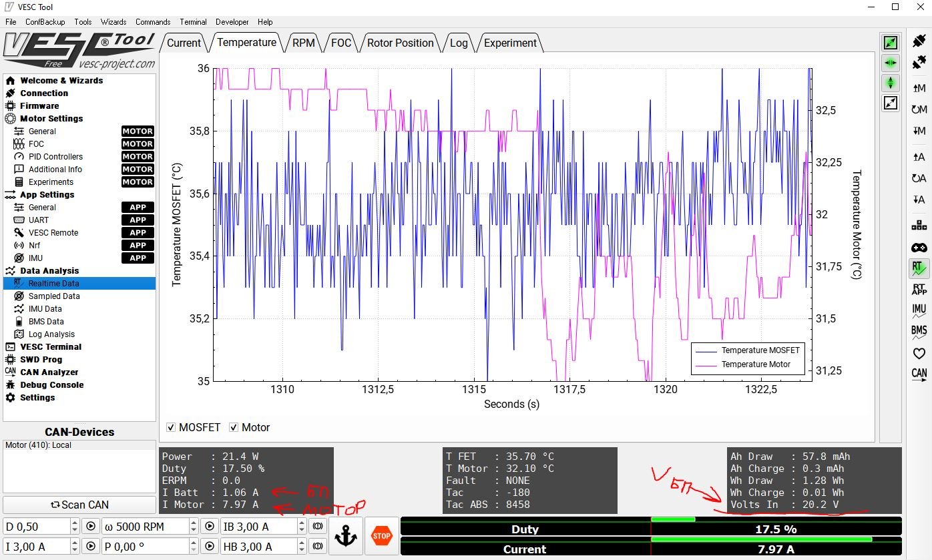The width and height of the screenshot is (932, 560).
Task: Click the anchor brake icon
Action: [346, 536]
